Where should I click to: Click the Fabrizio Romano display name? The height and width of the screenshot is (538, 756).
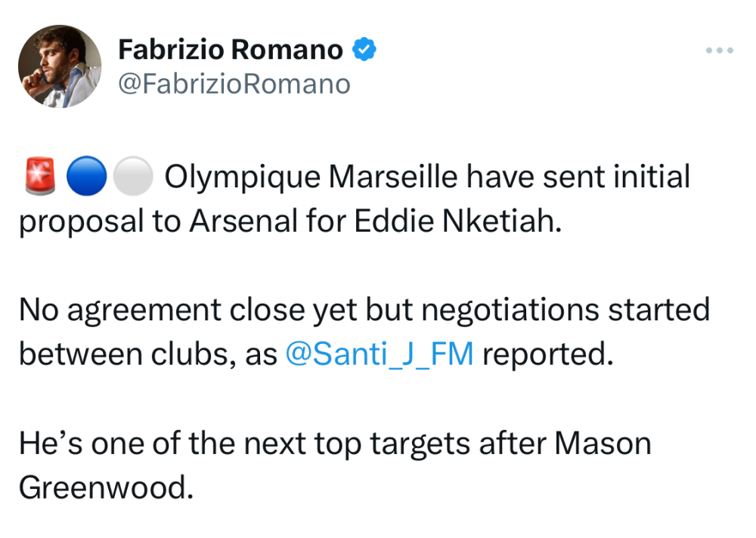[x=231, y=50]
